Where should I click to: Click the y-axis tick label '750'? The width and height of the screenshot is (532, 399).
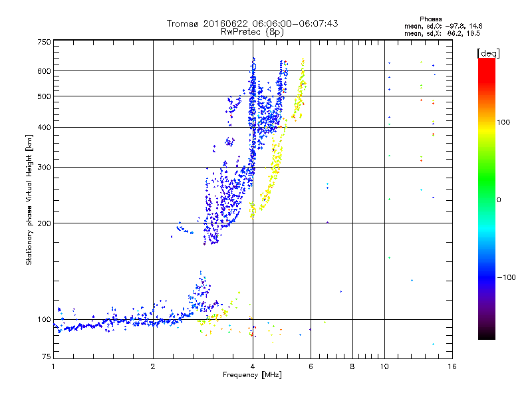(x=44, y=42)
